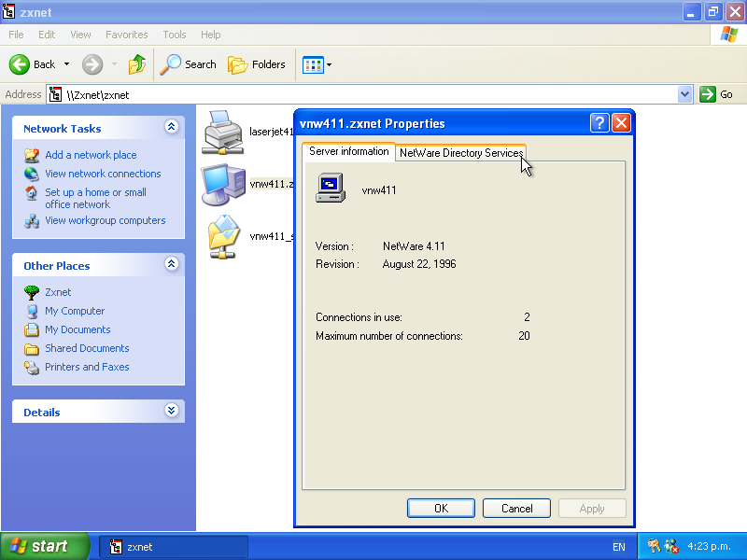Click the My Computer icon in sidebar
The height and width of the screenshot is (560, 747).
click(32, 312)
